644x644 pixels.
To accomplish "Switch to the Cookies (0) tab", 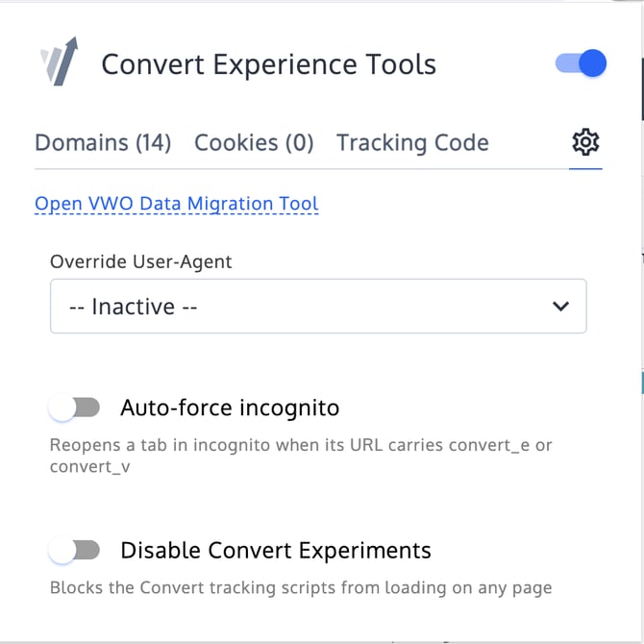I will tap(254, 143).
